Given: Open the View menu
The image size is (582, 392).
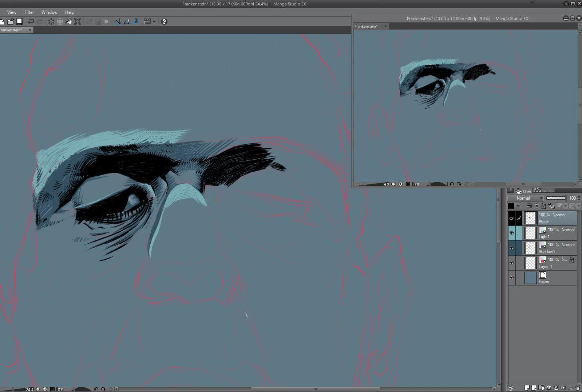Looking at the screenshot, I should point(12,12).
